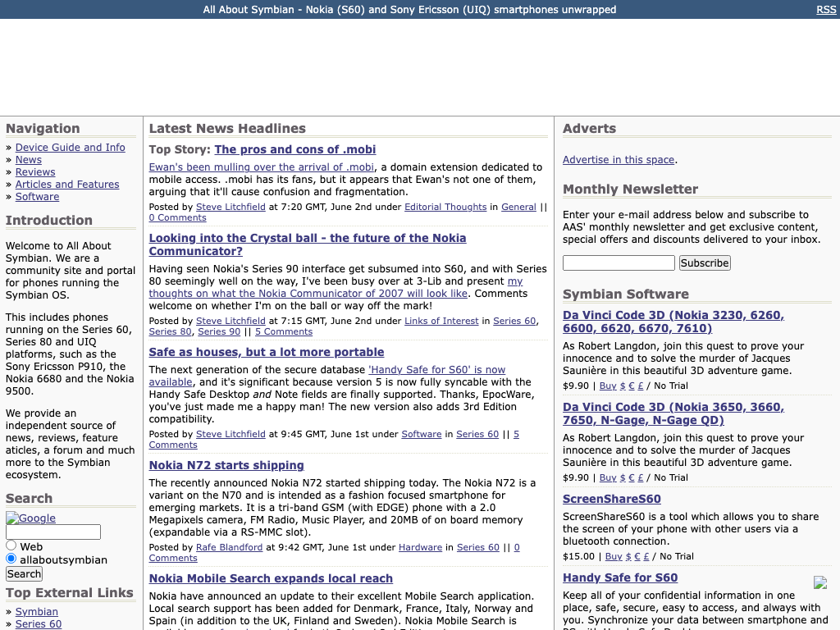This screenshot has width=840, height=630.
Task: Go to the News navigation link
Action: coord(29,160)
